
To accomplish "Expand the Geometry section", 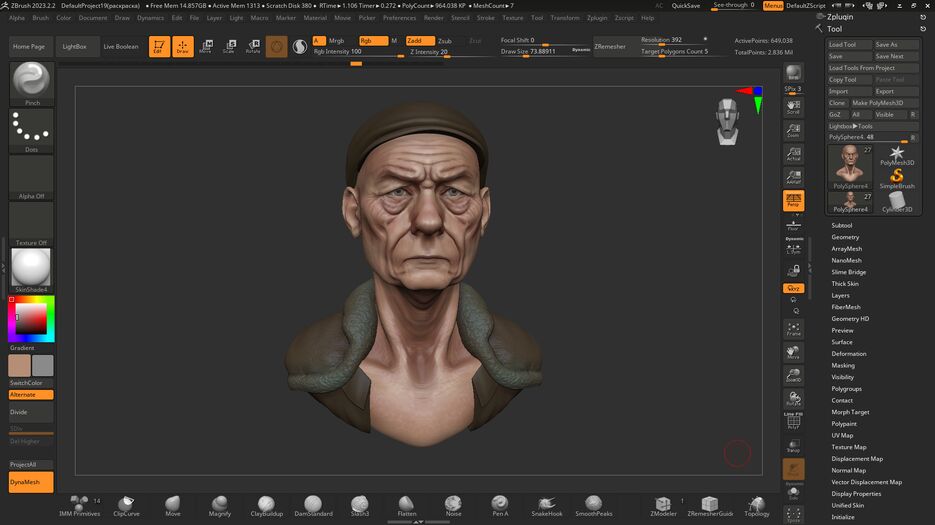I will [845, 237].
